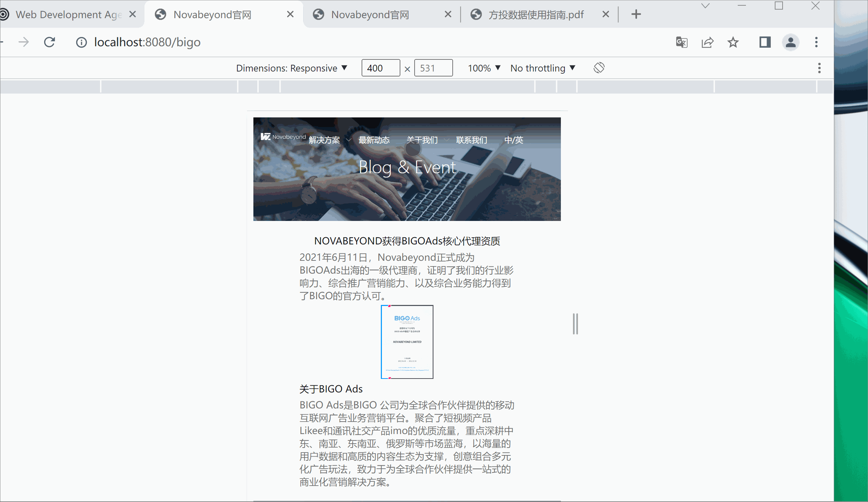The height and width of the screenshot is (502, 868).
Task: Click the viewport width input field
Action: point(380,68)
